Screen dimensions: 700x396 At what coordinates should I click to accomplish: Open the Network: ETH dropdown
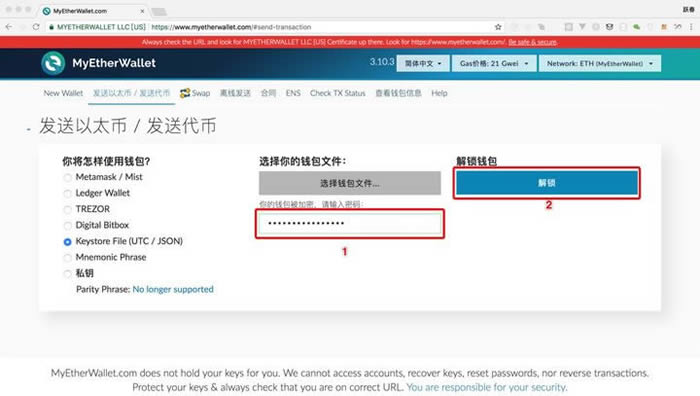(x=600, y=63)
